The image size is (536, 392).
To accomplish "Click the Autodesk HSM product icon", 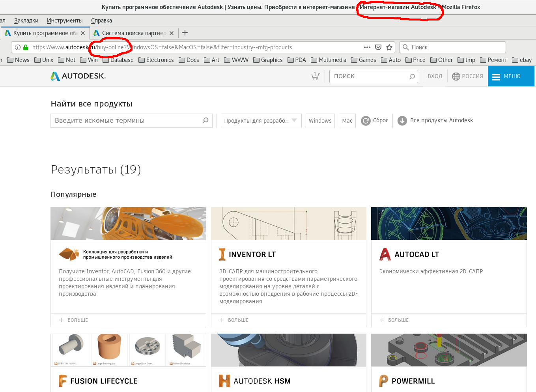I will click(224, 381).
